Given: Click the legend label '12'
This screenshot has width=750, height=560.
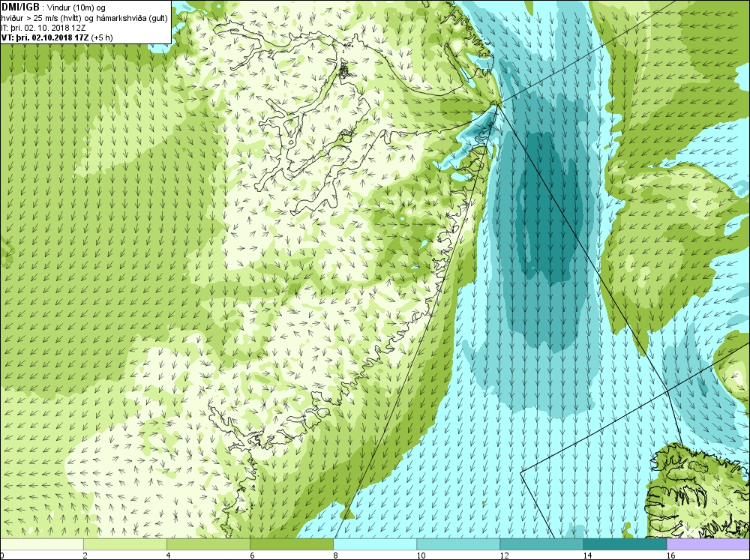Looking at the screenshot, I should point(504,556).
